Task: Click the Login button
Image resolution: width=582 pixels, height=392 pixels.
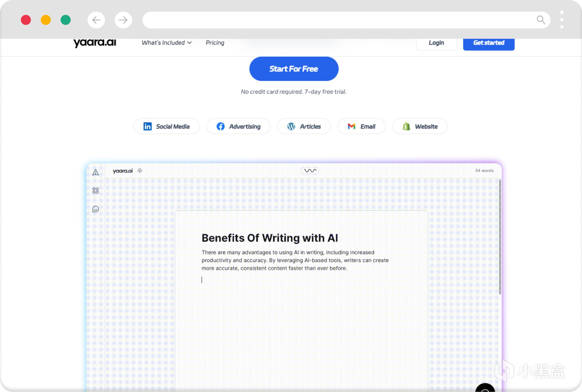Action: coord(436,43)
